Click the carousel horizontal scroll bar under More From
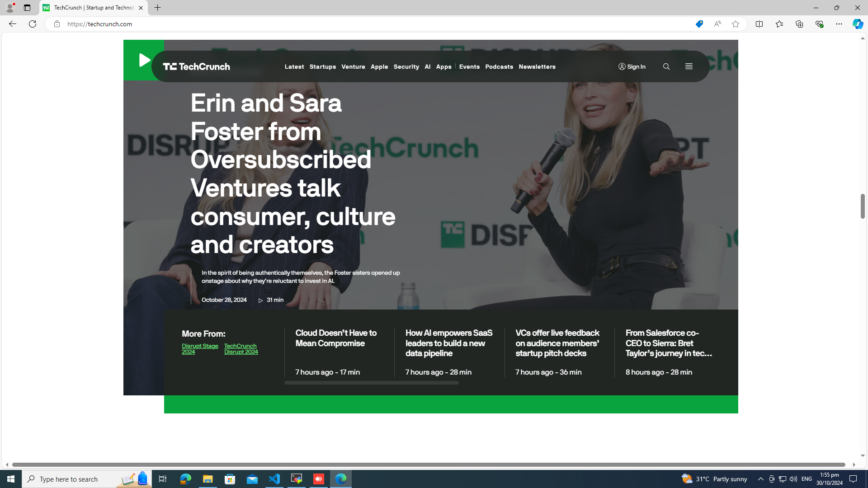868x488 pixels. pos(371,383)
